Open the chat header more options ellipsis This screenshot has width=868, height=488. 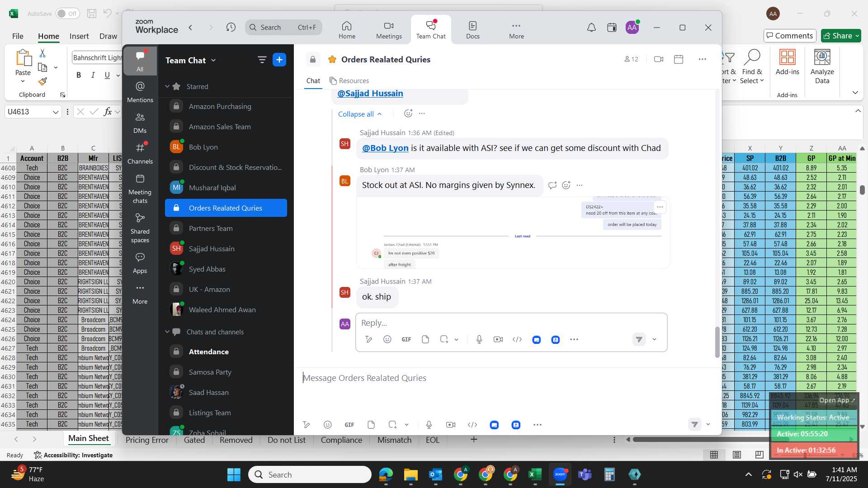(x=702, y=59)
